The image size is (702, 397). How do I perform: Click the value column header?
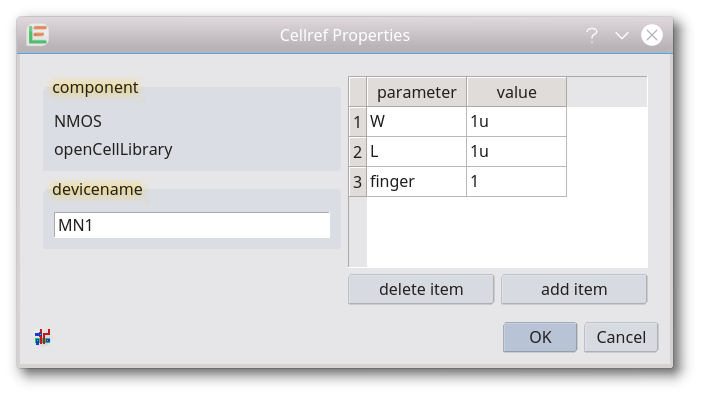click(516, 92)
